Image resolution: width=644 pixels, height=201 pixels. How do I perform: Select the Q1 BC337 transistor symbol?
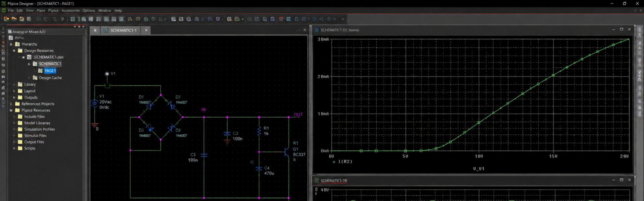click(286, 152)
